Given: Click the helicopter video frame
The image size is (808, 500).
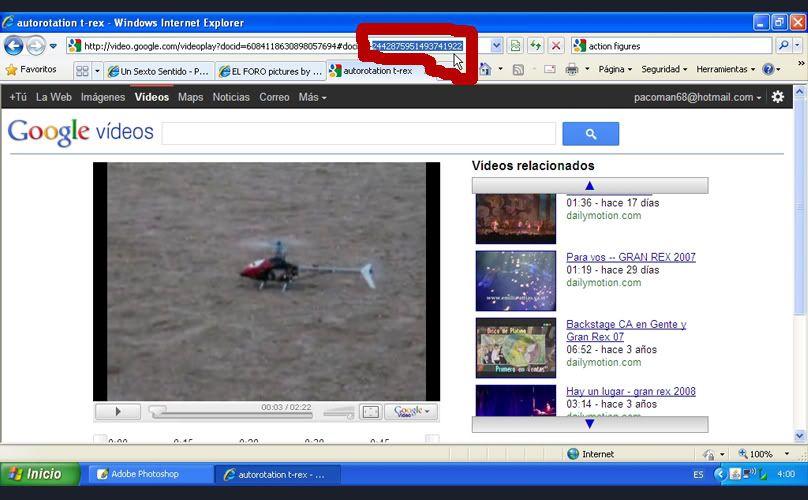Looking at the screenshot, I should tap(266, 281).
